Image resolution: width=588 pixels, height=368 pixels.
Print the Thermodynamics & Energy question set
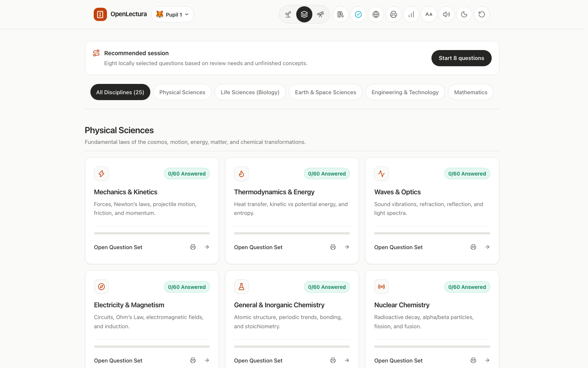(x=333, y=247)
